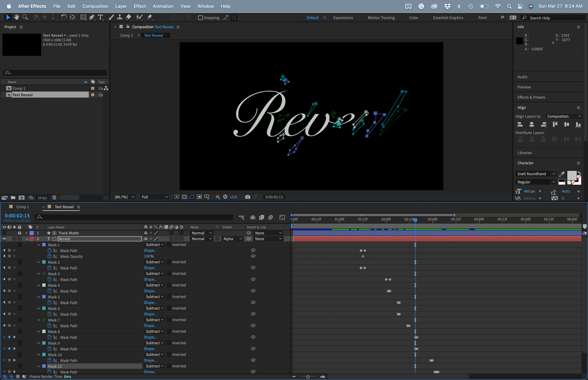Select the Puppet Pin tool
The image size is (588, 380).
[x=150, y=17]
